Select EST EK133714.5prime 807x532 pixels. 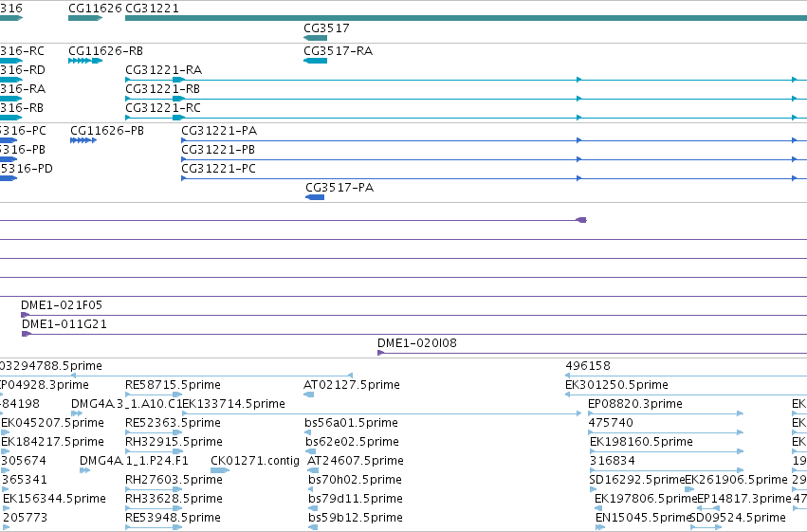pos(233,403)
